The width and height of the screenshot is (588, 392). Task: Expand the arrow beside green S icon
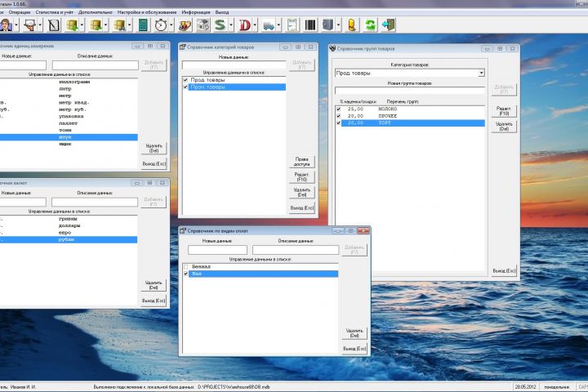(230, 25)
